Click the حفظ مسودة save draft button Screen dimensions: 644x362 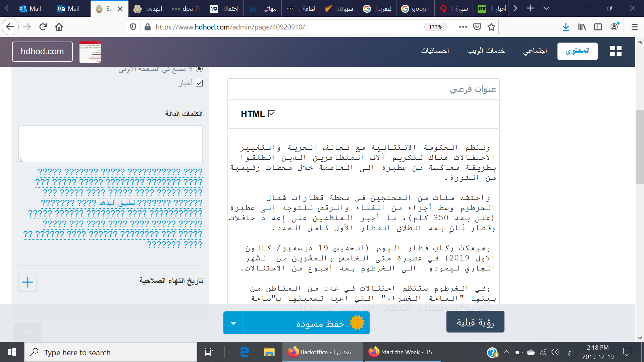pyautogui.click(x=307, y=323)
